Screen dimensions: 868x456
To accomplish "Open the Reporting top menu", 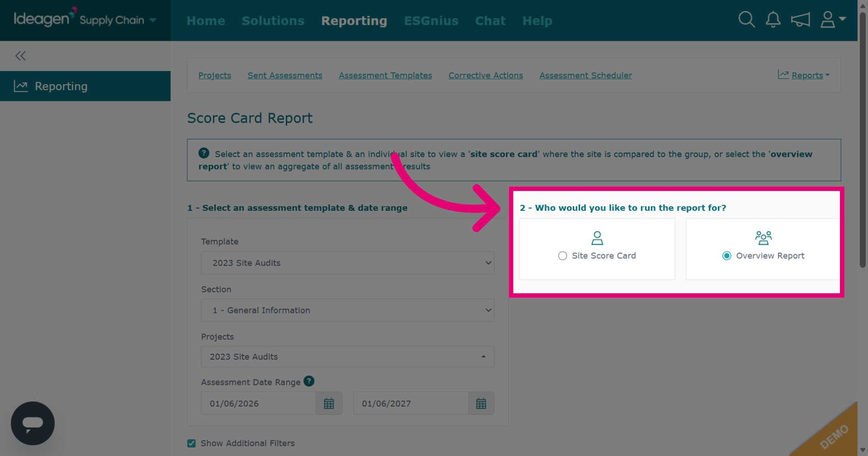I will coord(354,21).
